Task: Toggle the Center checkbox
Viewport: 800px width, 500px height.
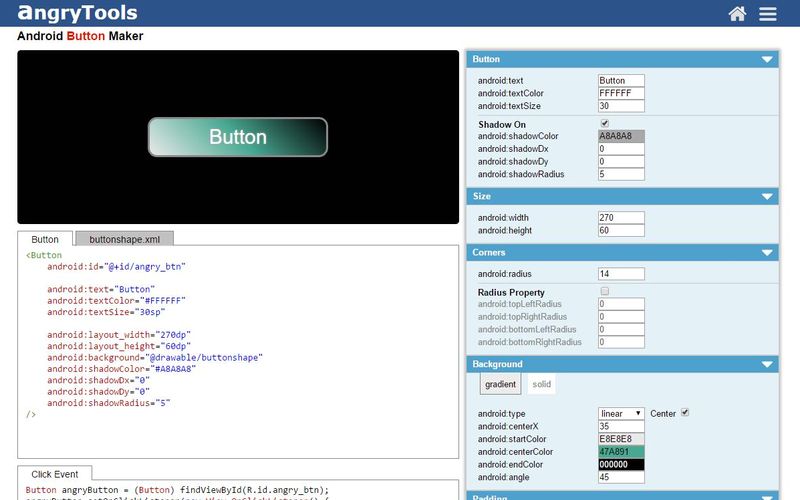Action: click(x=685, y=412)
